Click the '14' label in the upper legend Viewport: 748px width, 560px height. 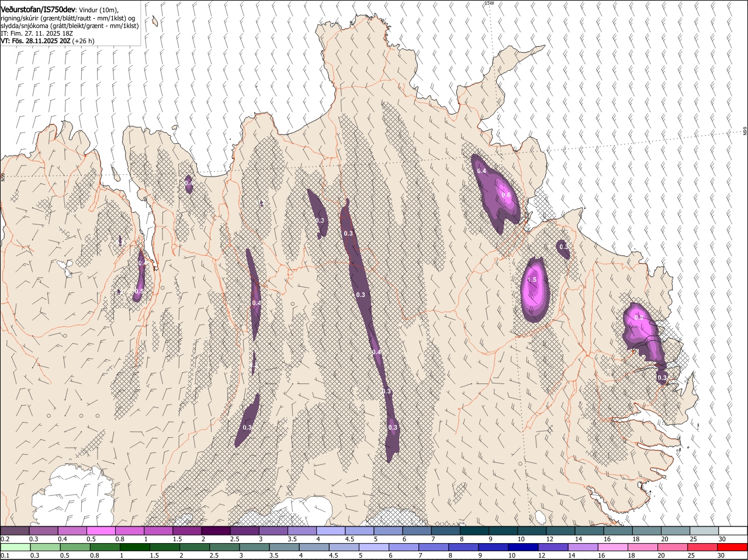578,539
